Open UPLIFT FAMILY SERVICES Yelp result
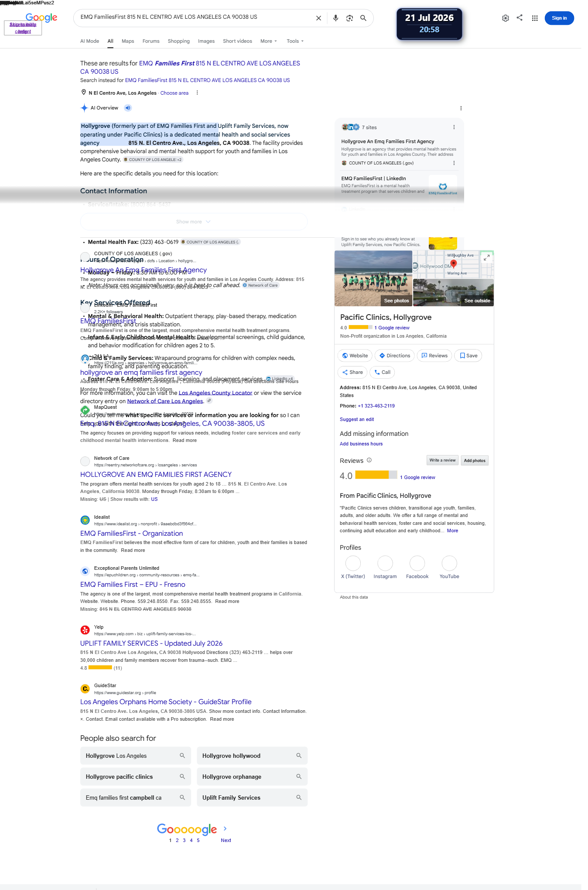The height and width of the screenshot is (890, 588). tap(151, 643)
